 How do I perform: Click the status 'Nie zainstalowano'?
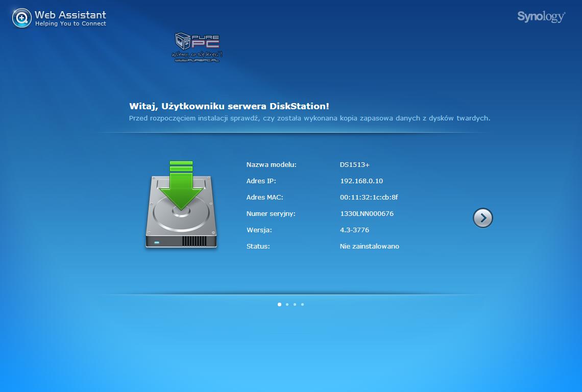point(369,246)
